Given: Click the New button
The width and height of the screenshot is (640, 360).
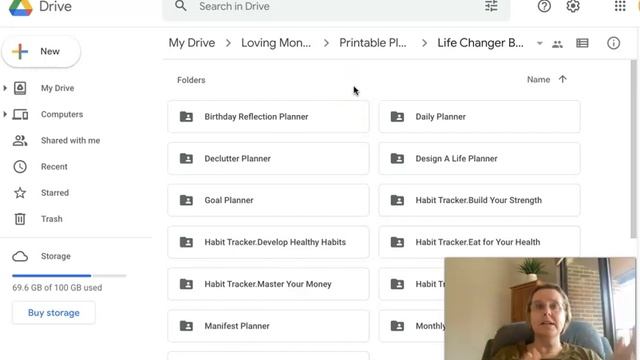Looking at the screenshot, I should pyautogui.click(x=41, y=51).
